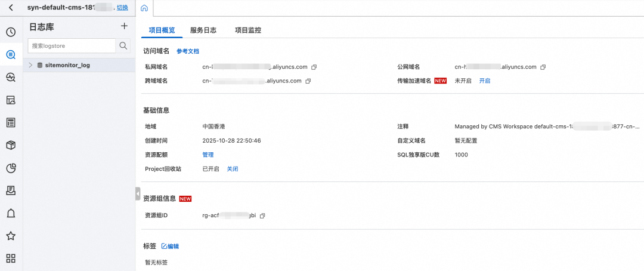This screenshot has width=644, height=271.
Task: Click 关闭 for Project回收站
Action: coord(233,169)
